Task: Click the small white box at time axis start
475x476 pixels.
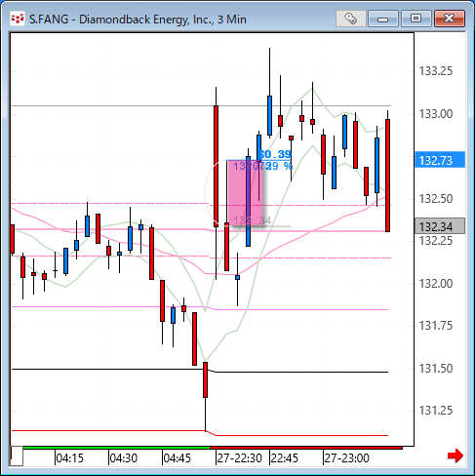Action: point(17,456)
